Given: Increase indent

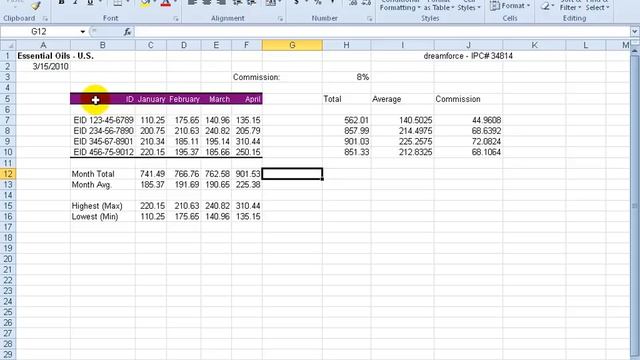Looking at the screenshot, I should pyautogui.click(x=252, y=3).
